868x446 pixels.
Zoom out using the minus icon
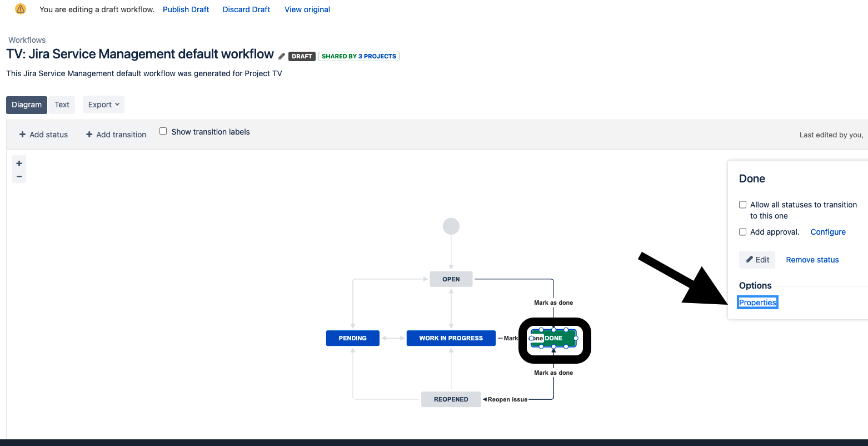coord(19,176)
